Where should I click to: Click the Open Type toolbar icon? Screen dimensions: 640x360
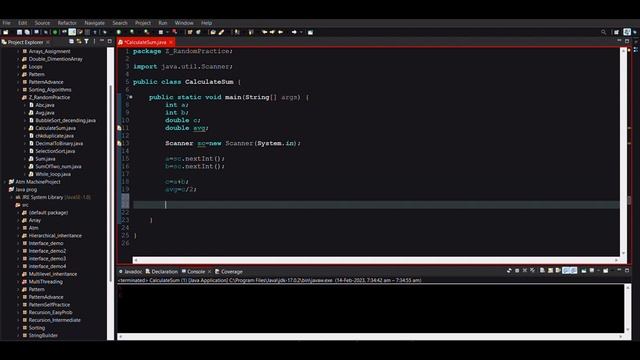click(x=213, y=32)
